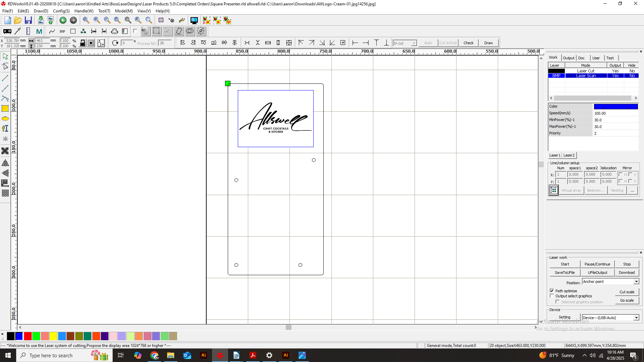The height and width of the screenshot is (362, 644).
Task: Disable the Path optimize checkbox
Action: tap(552, 291)
